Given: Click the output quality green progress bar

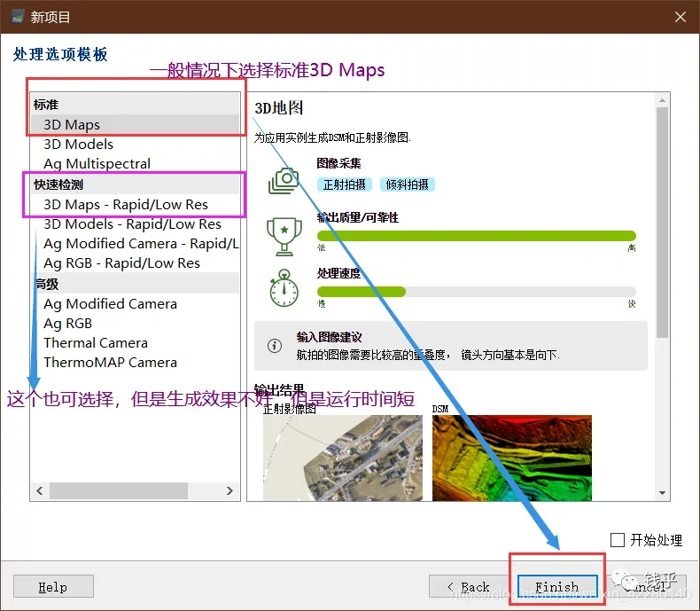Looking at the screenshot, I should pyautogui.click(x=476, y=236).
